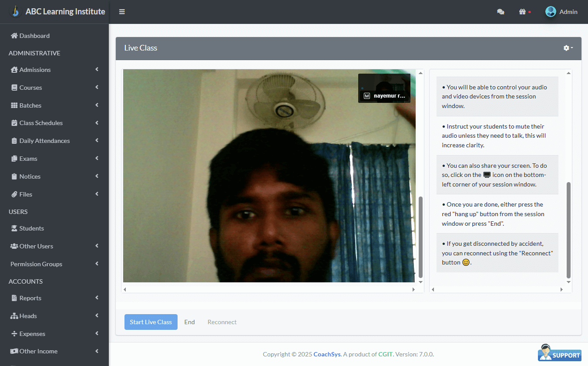The height and width of the screenshot is (366, 588).
Task: Click the Notices icon in sidebar
Action: point(14,176)
